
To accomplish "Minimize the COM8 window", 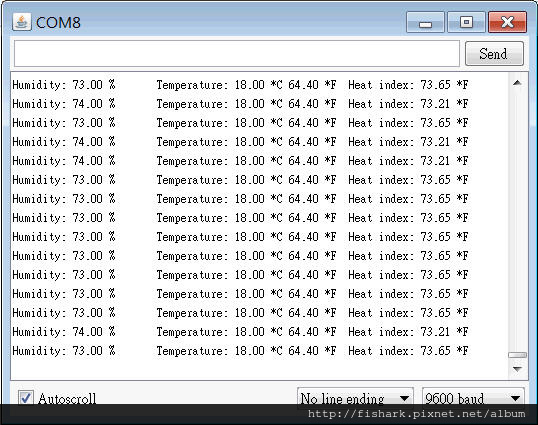I will click(x=425, y=22).
